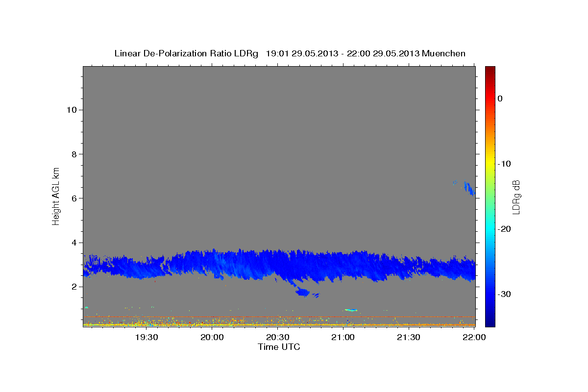Image resolution: width=588 pixels, height=392 pixels.
Task: Click the colorbar value "-10"
Action: click(504, 164)
